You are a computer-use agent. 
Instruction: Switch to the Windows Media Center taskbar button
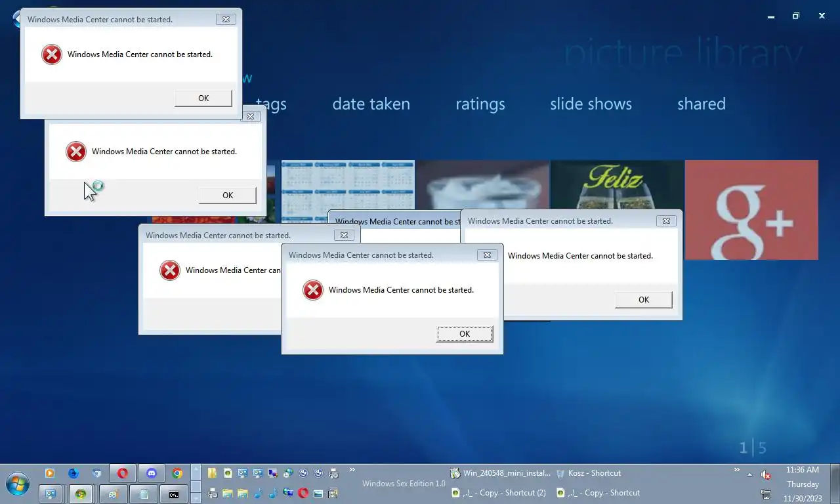click(81, 493)
